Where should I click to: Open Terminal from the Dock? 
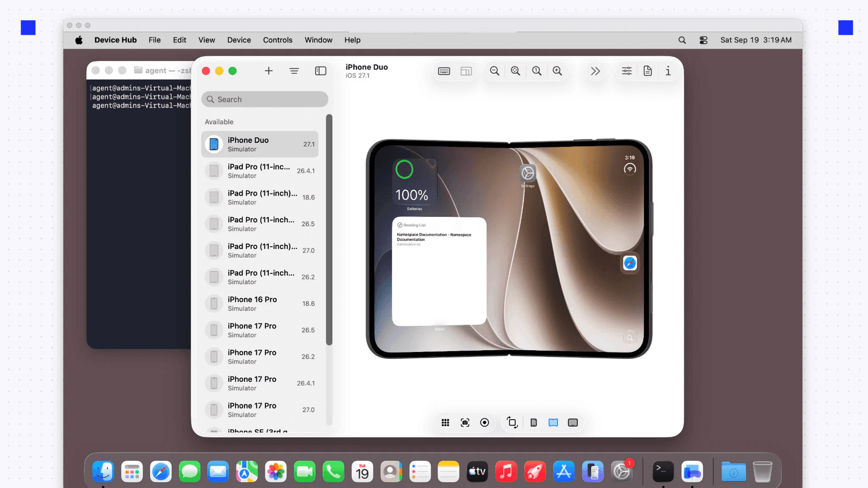click(x=663, y=472)
